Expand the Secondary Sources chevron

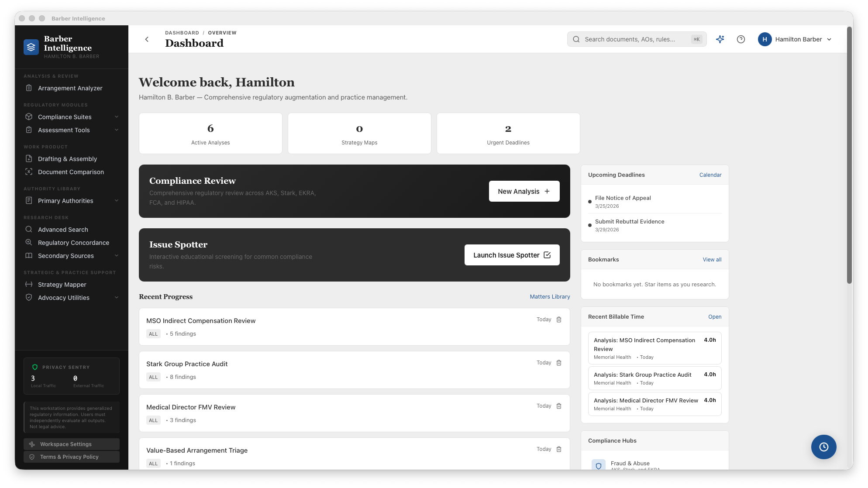point(117,256)
